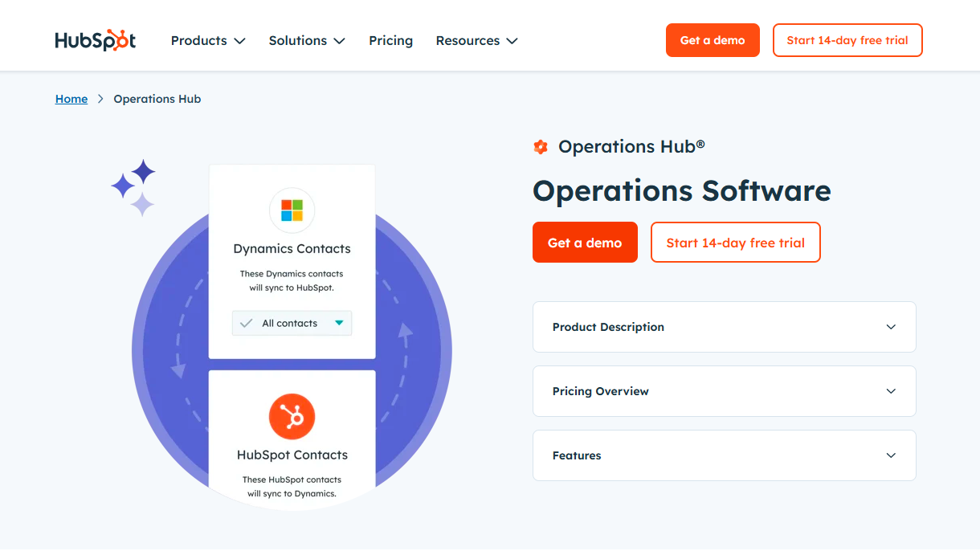Go to the Pricing page
Viewport: 980px width, 551px height.
tap(390, 40)
